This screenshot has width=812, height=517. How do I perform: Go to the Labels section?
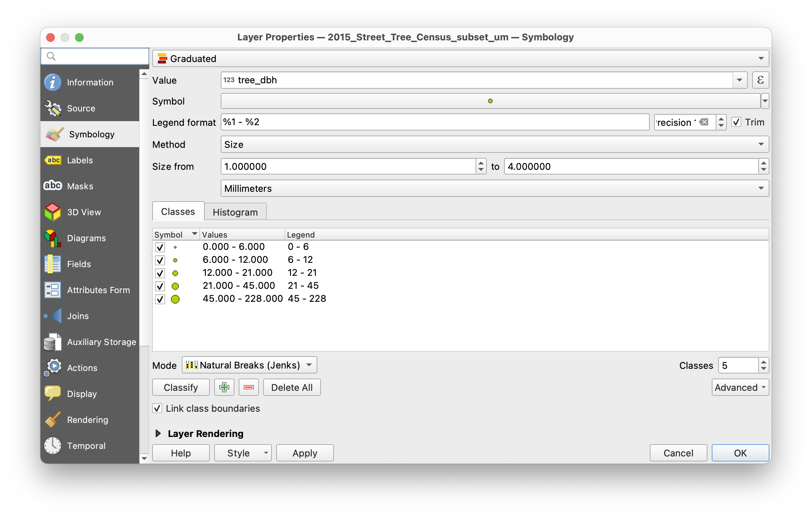click(x=80, y=160)
